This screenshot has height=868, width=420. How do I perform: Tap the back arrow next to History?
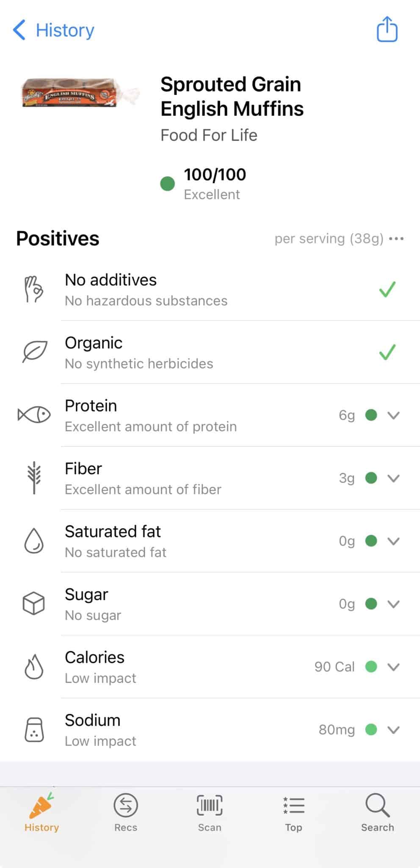point(19,30)
